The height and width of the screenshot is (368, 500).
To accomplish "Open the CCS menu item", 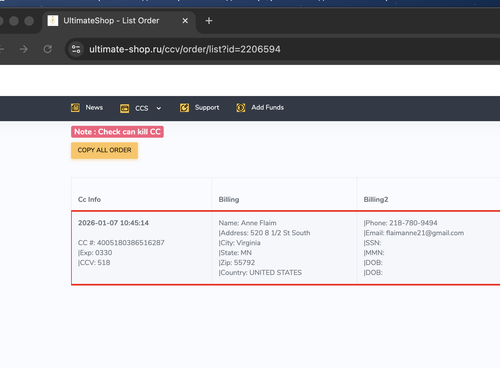I will point(142,108).
